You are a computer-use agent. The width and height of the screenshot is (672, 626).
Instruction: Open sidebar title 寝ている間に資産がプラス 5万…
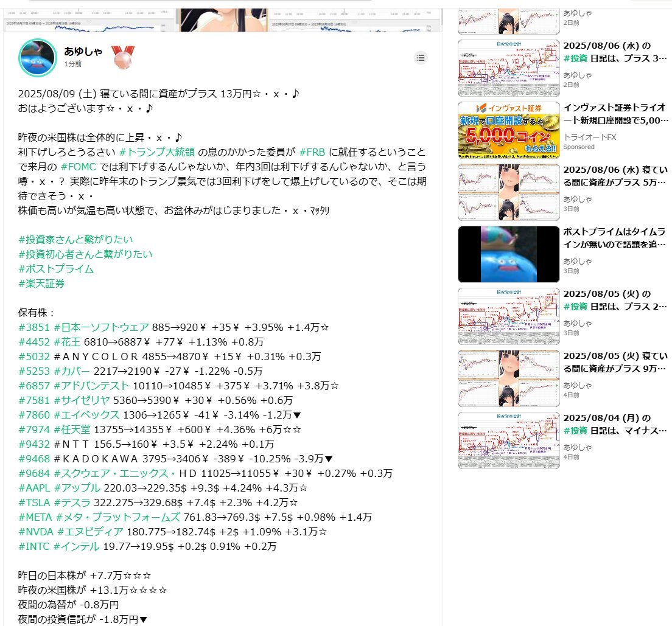click(x=615, y=176)
